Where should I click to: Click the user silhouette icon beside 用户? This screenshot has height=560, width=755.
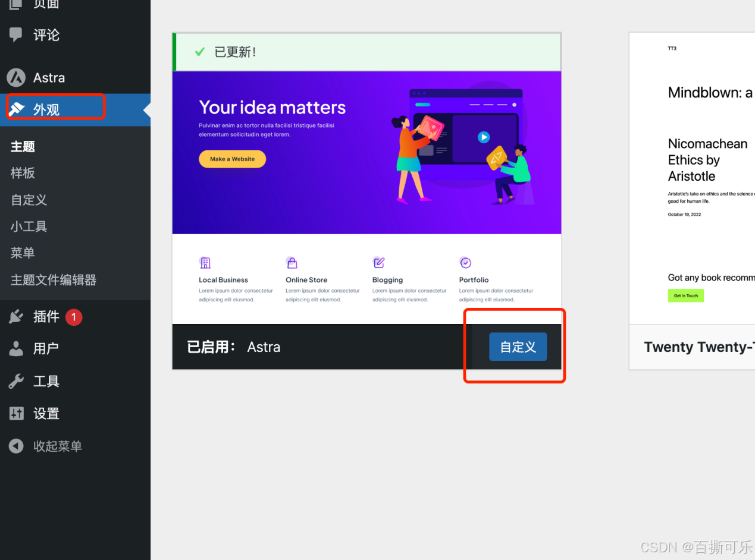[16, 349]
